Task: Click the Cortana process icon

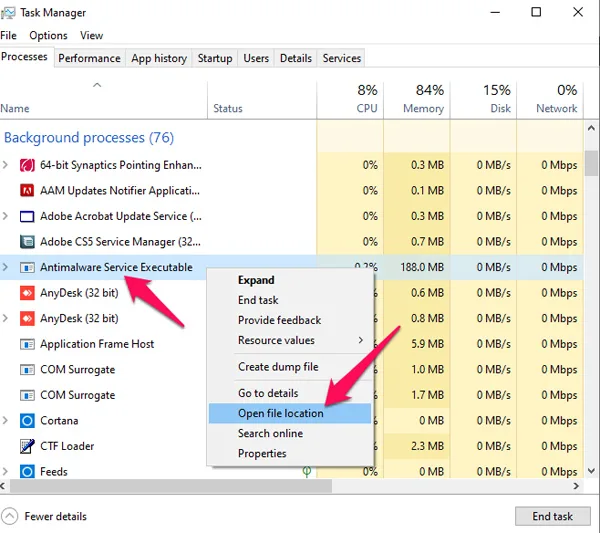Action: (27, 421)
